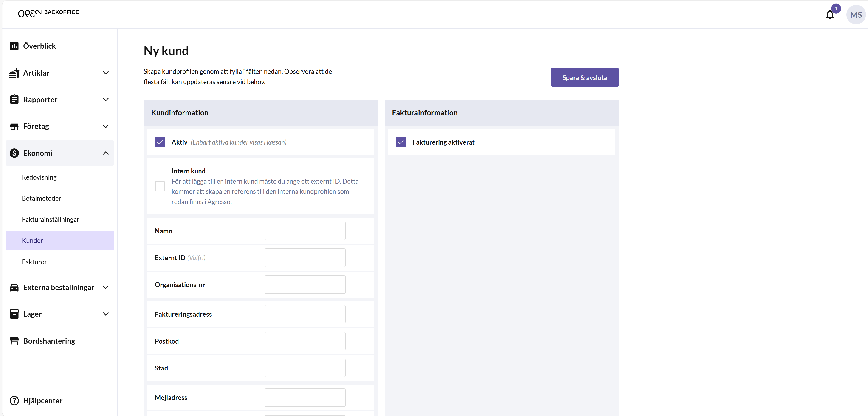The image size is (868, 416).
Task: Click the Bordshantering table icon
Action: tap(14, 341)
